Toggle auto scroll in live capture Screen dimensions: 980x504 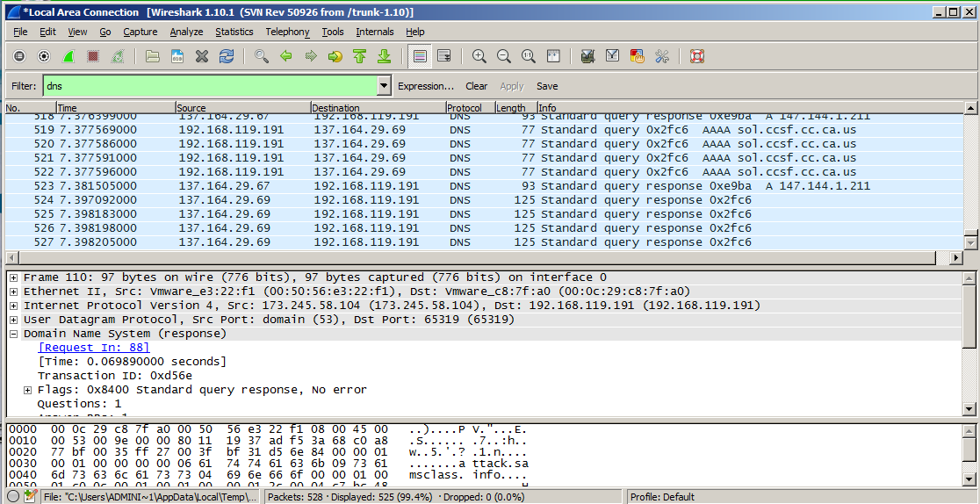[444, 57]
